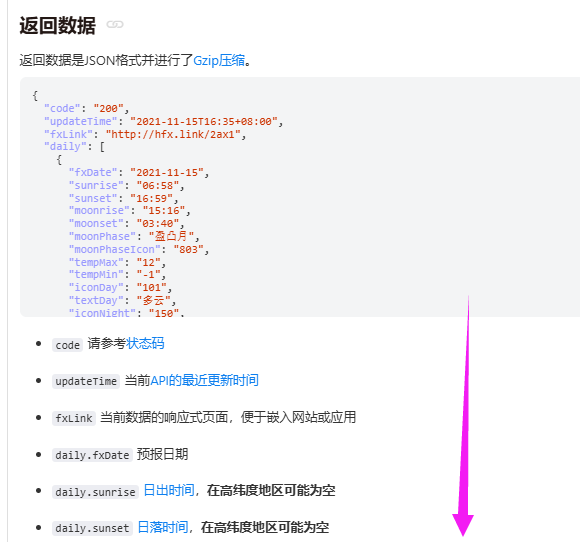
Task: Click the "moonPhase" key in the JSON
Action: (x=102, y=236)
